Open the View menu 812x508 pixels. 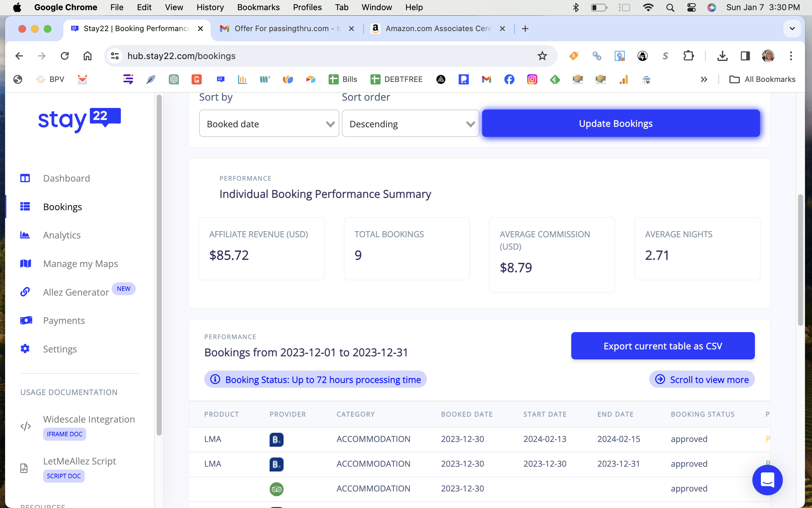[174, 7]
